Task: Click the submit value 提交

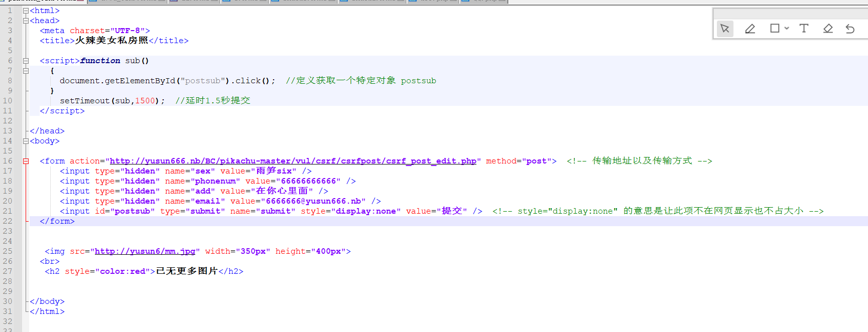Action: point(452,211)
